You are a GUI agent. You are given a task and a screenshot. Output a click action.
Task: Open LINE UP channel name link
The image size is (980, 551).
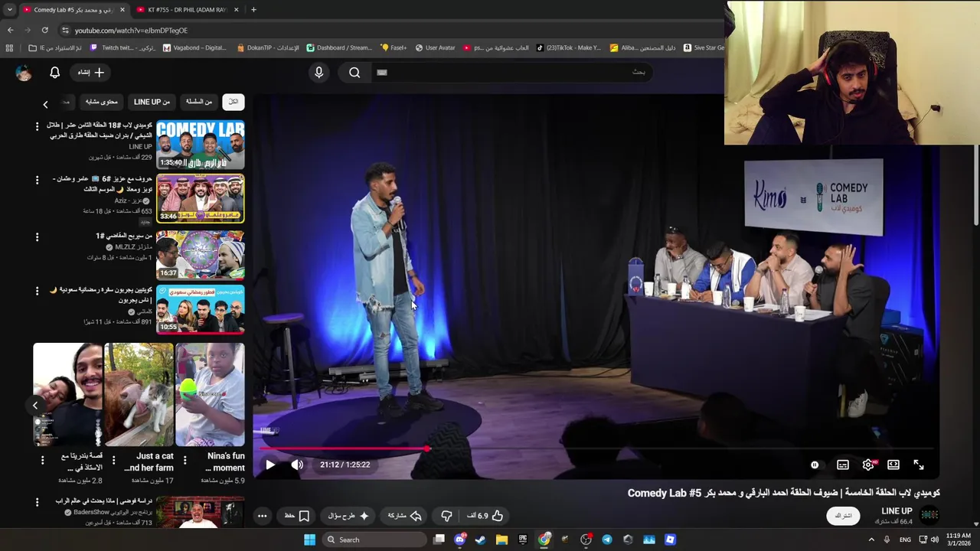tap(897, 511)
